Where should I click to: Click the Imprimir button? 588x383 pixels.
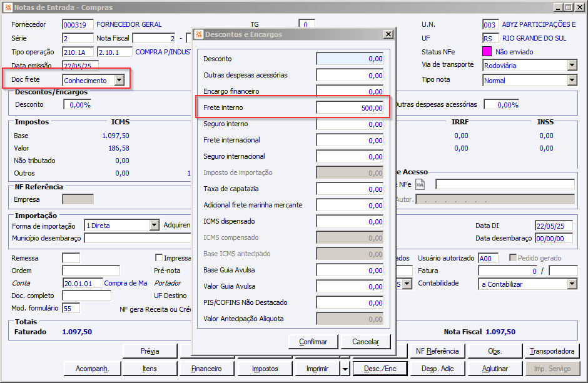(318, 369)
